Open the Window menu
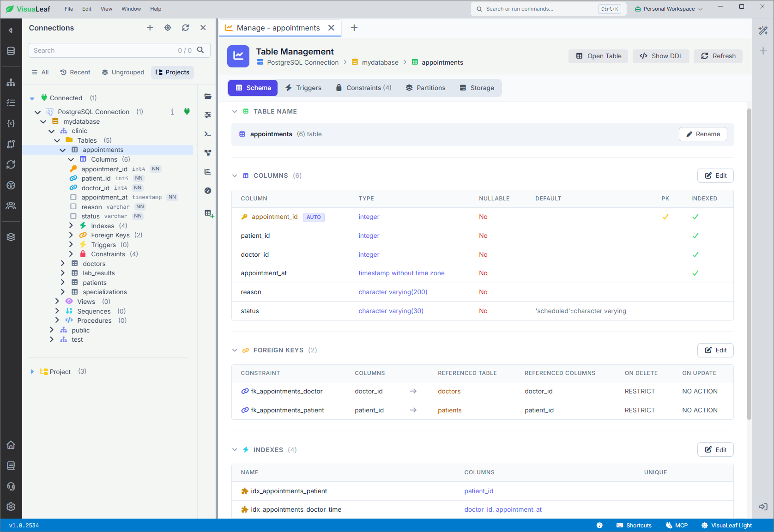Image resolution: width=774 pixels, height=532 pixels. tap(131, 9)
